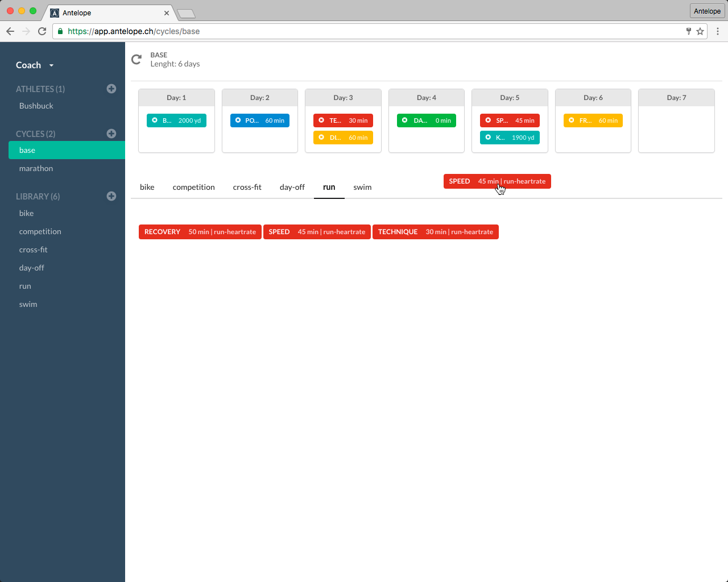Viewport: 728px width, 582px height.
Task: Switch to the bike tab
Action: pos(147,187)
